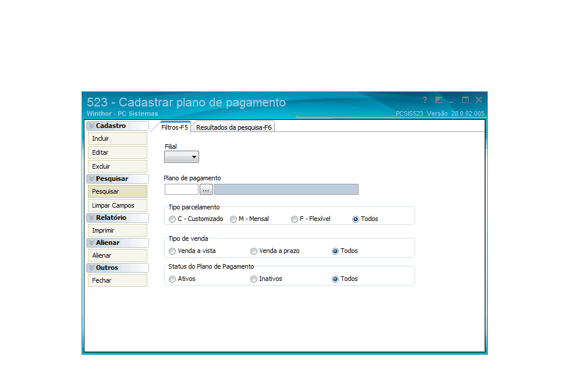Click the Imprimir button
Screen dimensions: 581x392
point(118,230)
